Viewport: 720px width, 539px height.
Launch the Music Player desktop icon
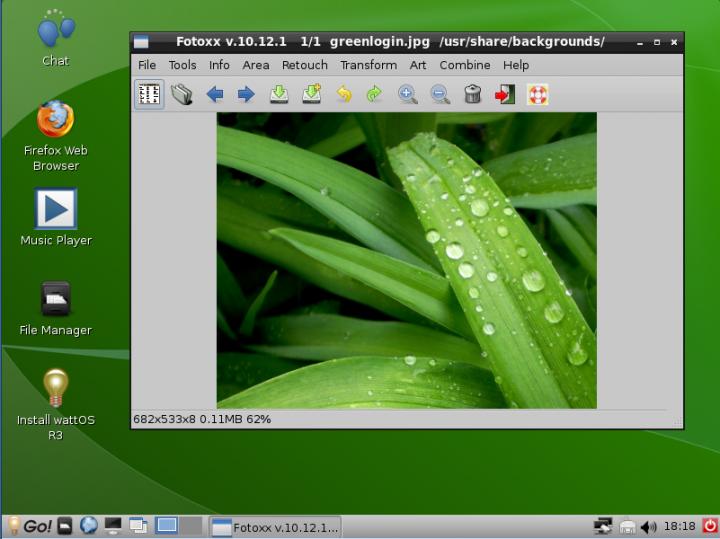coord(56,217)
